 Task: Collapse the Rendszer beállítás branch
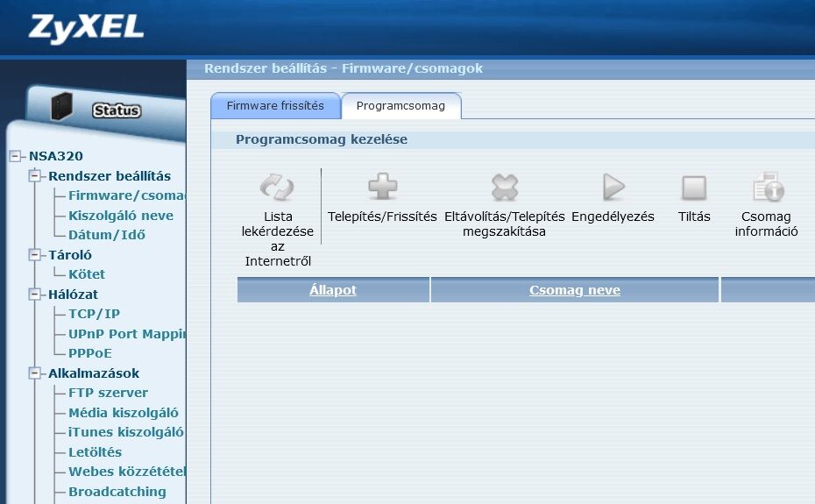[x=35, y=176]
